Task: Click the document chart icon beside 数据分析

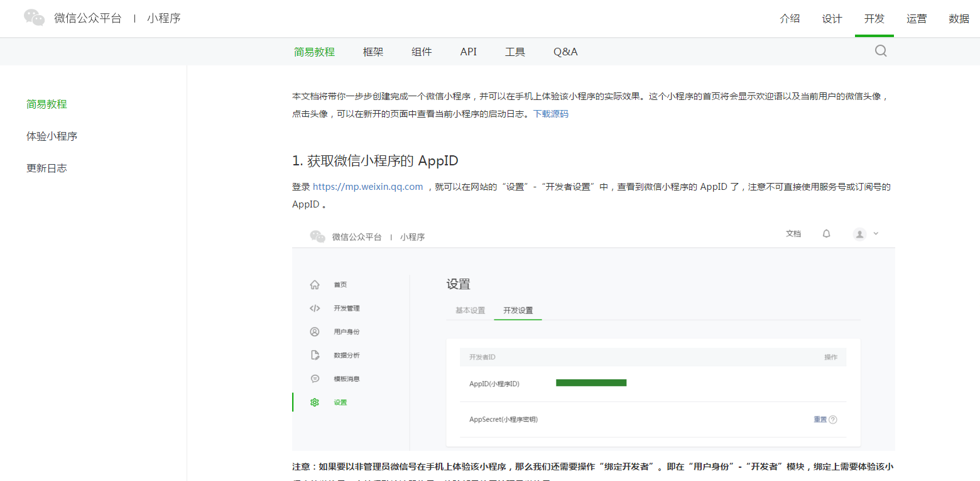Action: 315,355
